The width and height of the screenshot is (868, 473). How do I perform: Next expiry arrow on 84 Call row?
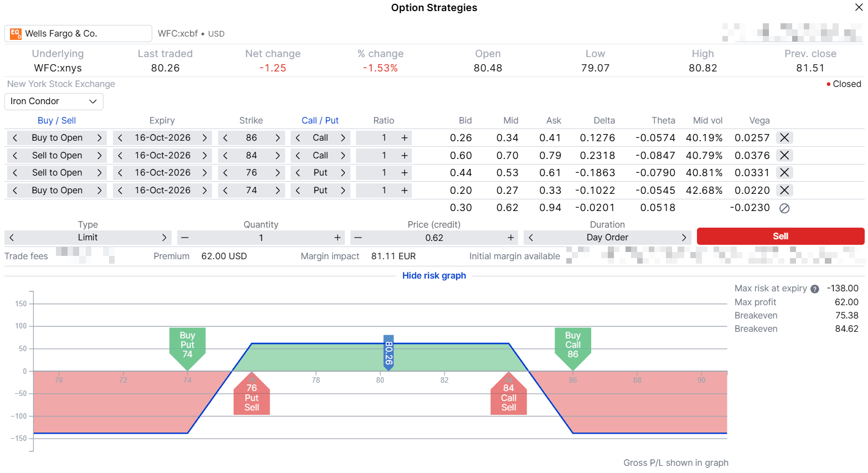pyautogui.click(x=204, y=156)
